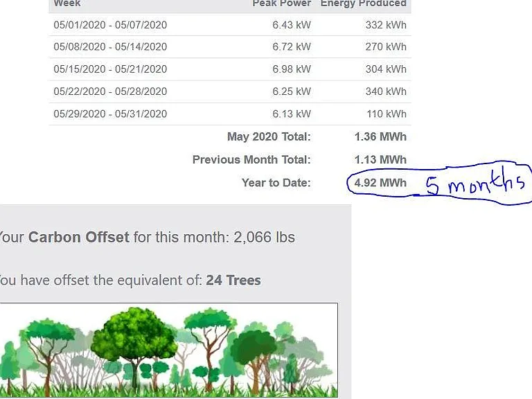532x399 pixels.
Task: Click the 6.43 kW peak power value
Action: 292,25
